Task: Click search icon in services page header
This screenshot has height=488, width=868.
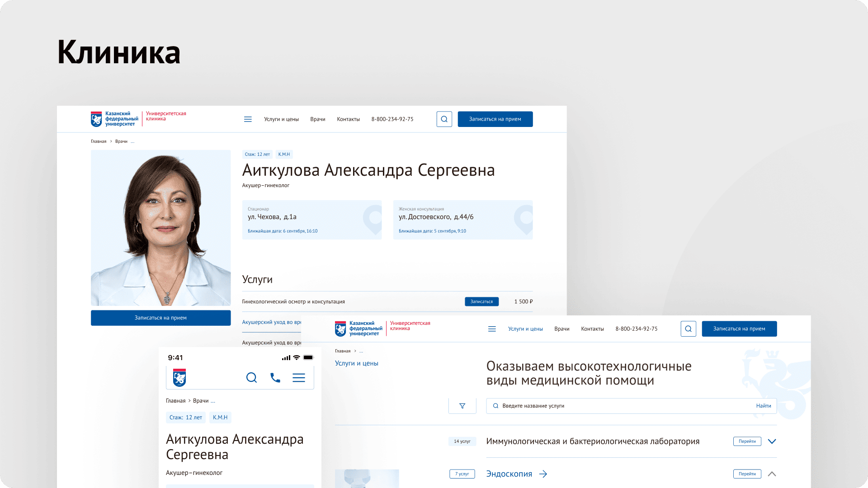Action: coord(689,329)
